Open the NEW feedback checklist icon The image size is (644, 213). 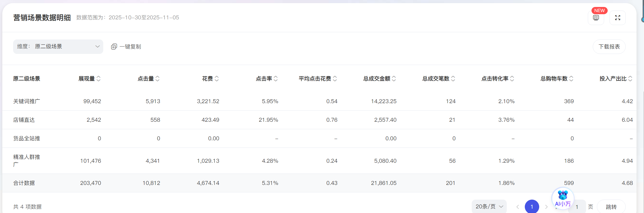(x=596, y=18)
